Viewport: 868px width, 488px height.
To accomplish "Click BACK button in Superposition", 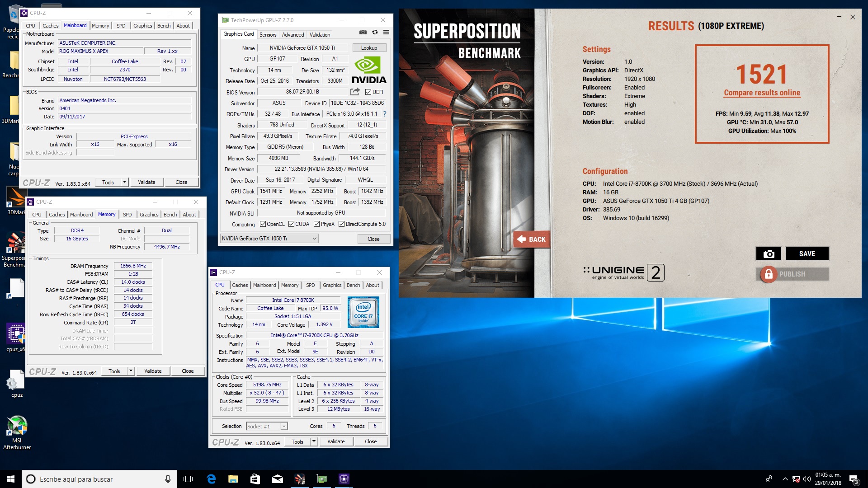I will (x=532, y=239).
